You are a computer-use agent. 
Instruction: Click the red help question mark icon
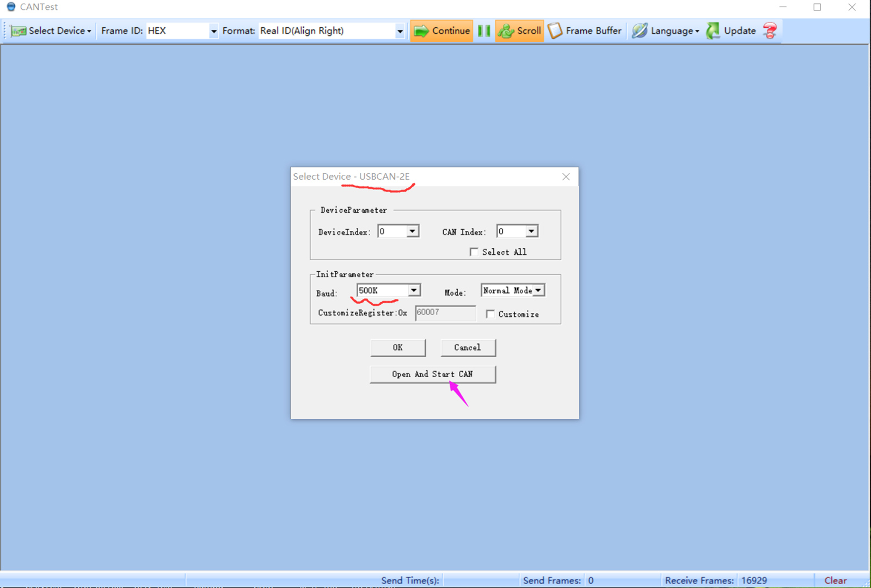point(770,31)
